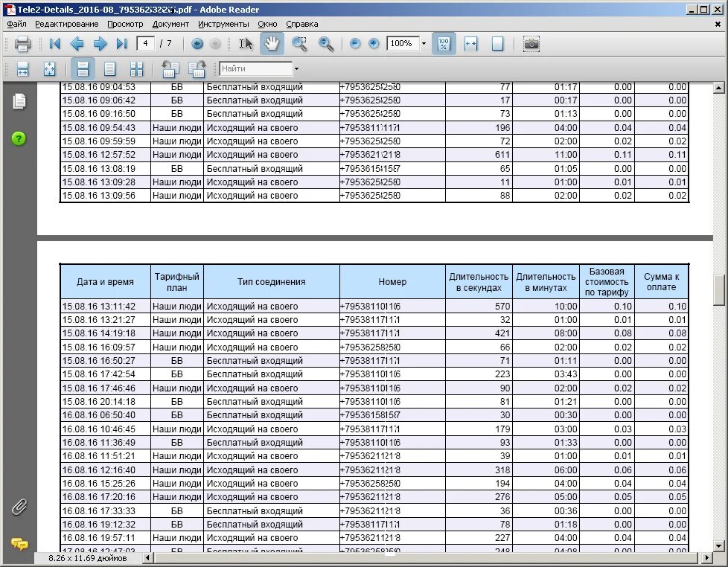Click the Сумма к оплате column header
Image resolution: width=728 pixels, height=567 pixels.
pyautogui.click(x=661, y=282)
